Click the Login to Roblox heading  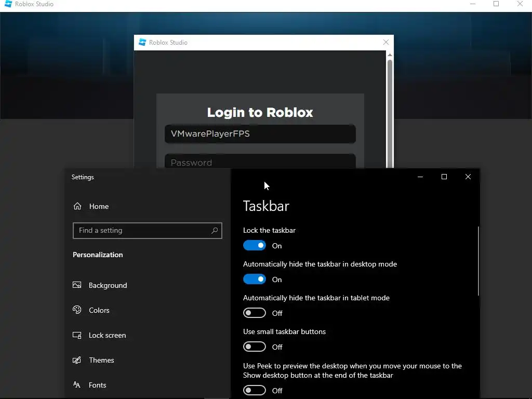(x=260, y=112)
